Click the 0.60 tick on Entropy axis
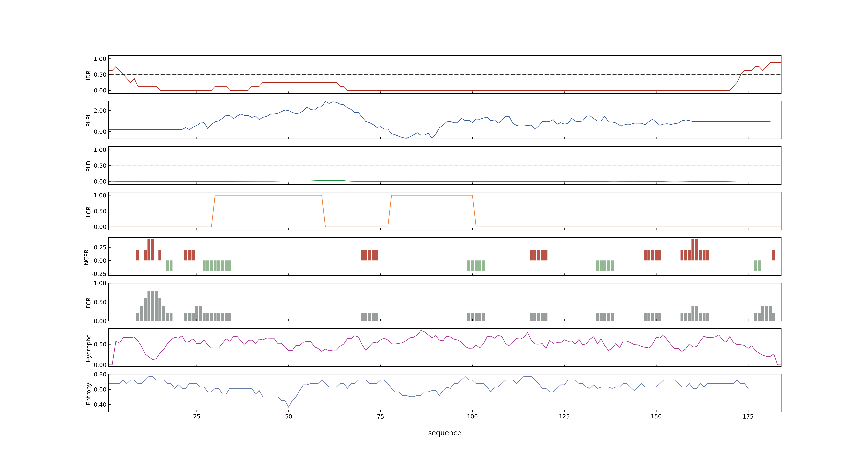Screen dimensions: 868x463 click(x=100, y=390)
